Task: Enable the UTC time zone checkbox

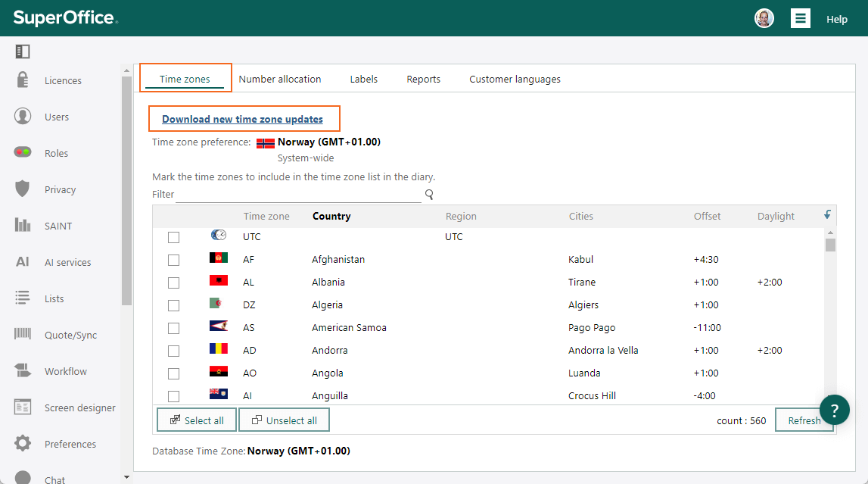Action: click(x=174, y=237)
